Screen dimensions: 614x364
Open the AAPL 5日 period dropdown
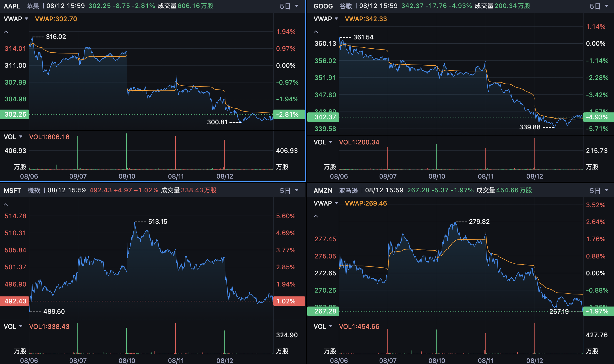(x=289, y=6)
